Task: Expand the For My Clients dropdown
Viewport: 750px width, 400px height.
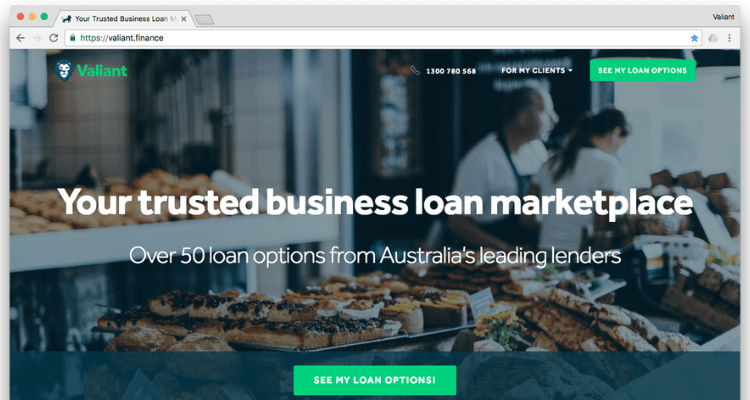Action: pyautogui.click(x=537, y=70)
